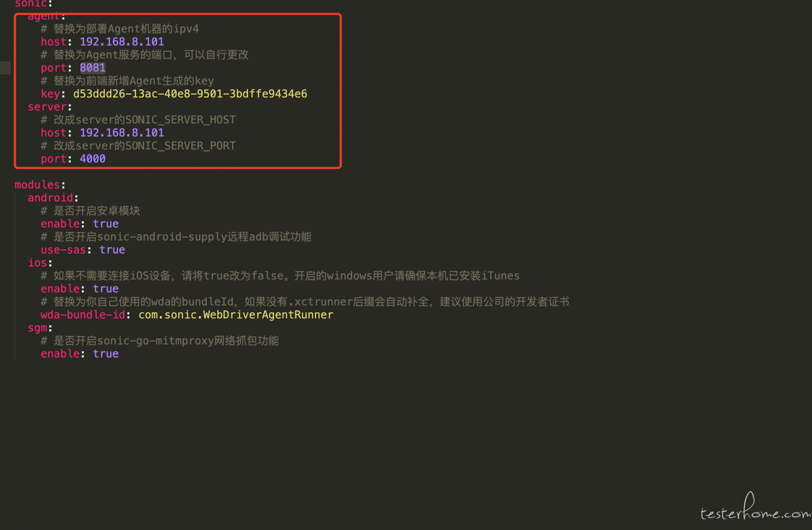Viewport: 812px width, 530px height.
Task: Click the comment mentioning SONIC_SERVER_PORT
Action: coord(138,146)
